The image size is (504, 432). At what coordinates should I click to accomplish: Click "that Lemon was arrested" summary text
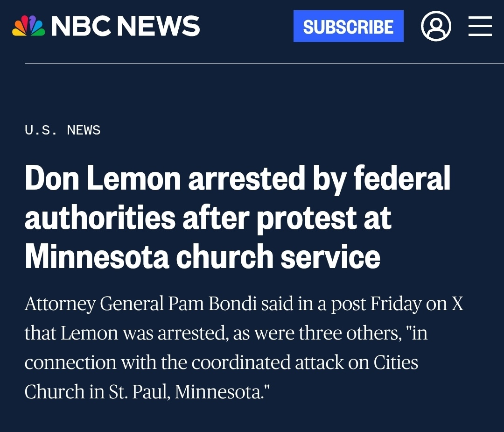119,333
